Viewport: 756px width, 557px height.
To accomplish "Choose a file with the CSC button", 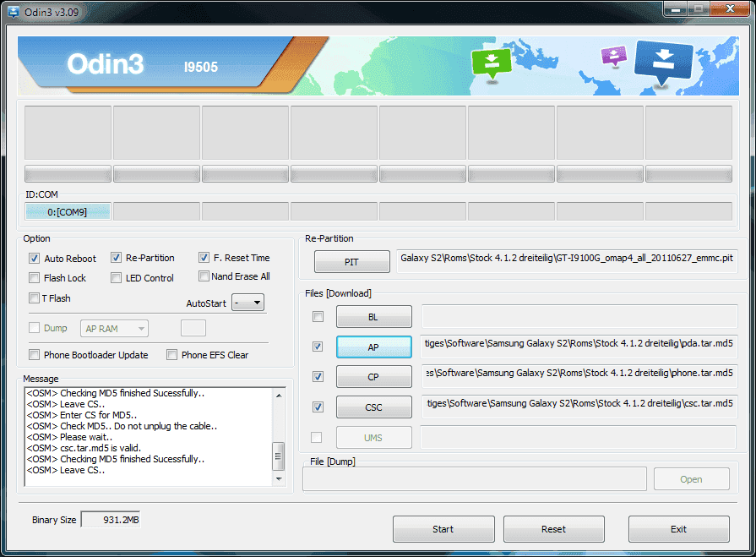I will click(x=373, y=407).
